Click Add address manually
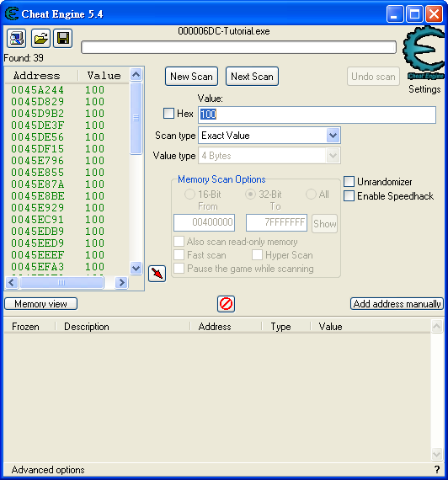The width and height of the screenshot is (448, 480). (397, 304)
